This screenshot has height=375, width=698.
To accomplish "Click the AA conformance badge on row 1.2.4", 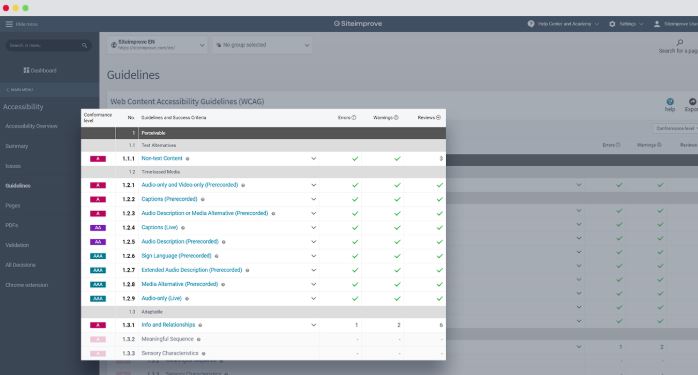I will (x=98, y=228).
